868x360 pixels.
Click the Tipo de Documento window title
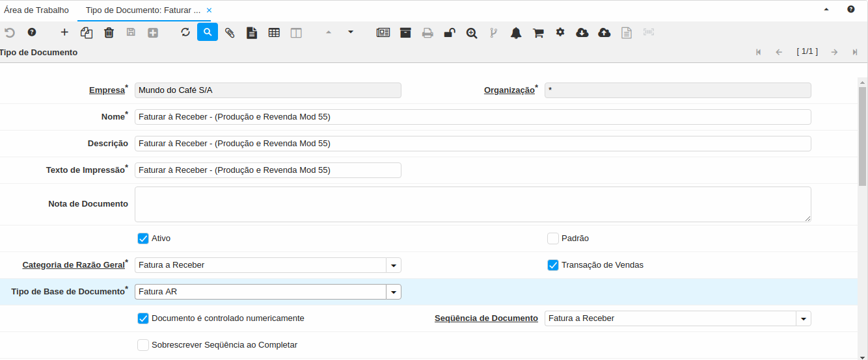coord(39,52)
